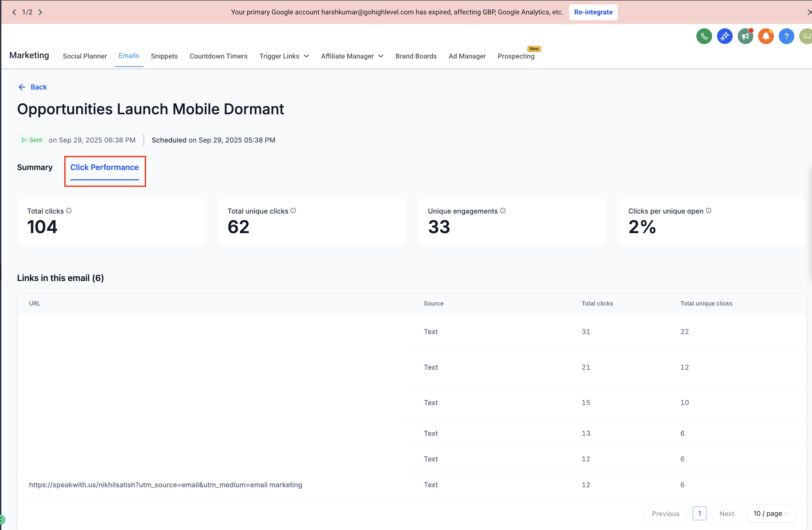This screenshot has height=530, width=812.
Task: Click info icon next to Total clicks
Action: coord(69,211)
